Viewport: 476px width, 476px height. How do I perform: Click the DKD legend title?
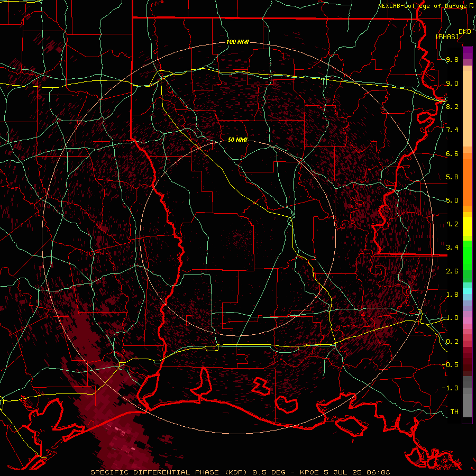click(x=464, y=32)
